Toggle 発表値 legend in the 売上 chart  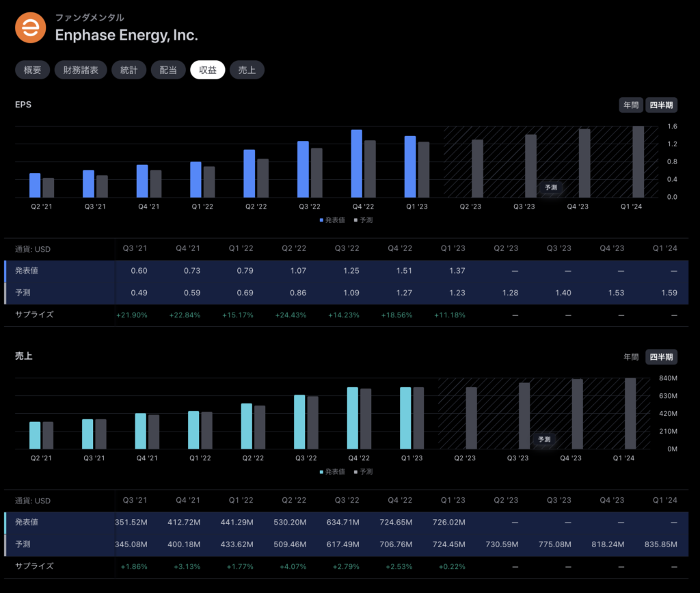332,471
